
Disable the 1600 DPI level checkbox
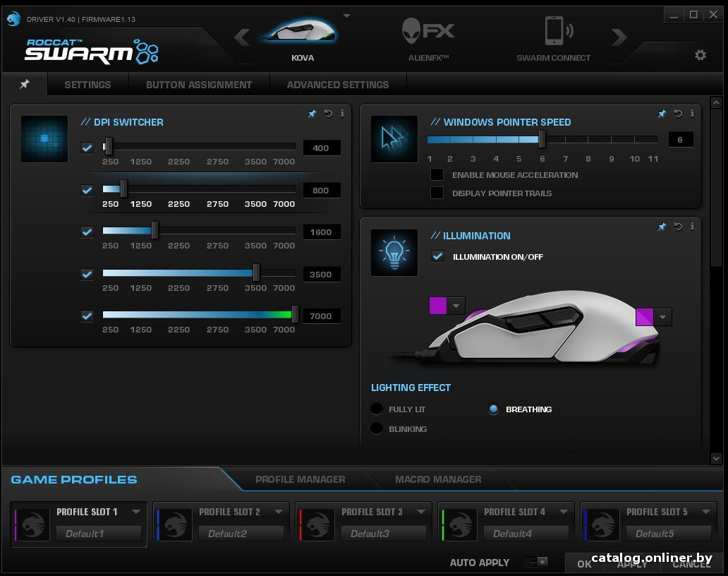tap(87, 232)
